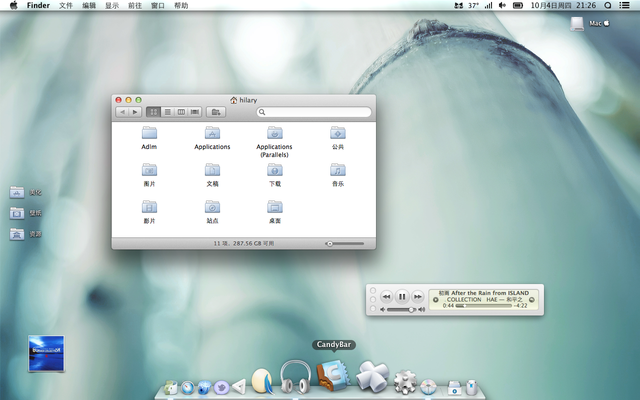Open the new folder action button in Finder toolbar
Screen dimensions: 640x400
pos(216,112)
